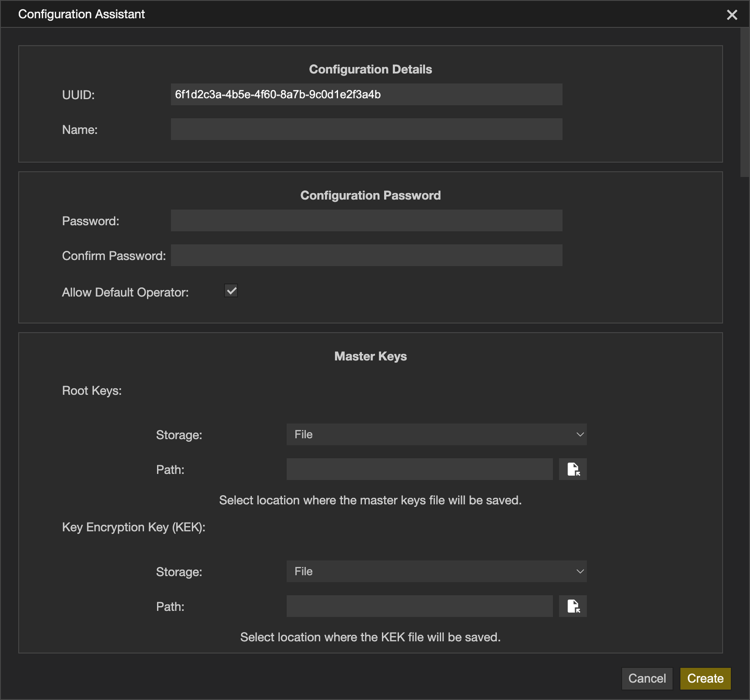Viewport: 750px width, 700px height.
Task: Focus the Password input field
Action: coord(366,220)
